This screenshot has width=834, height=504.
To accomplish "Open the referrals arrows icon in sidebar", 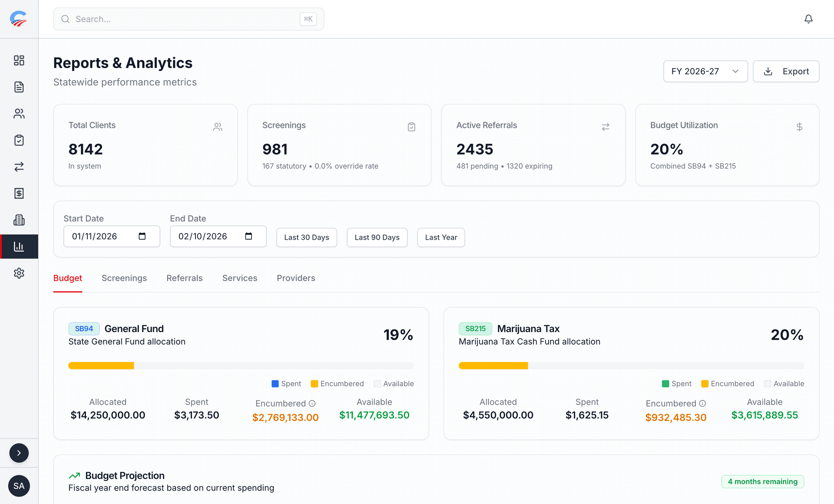I will pyautogui.click(x=19, y=167).
